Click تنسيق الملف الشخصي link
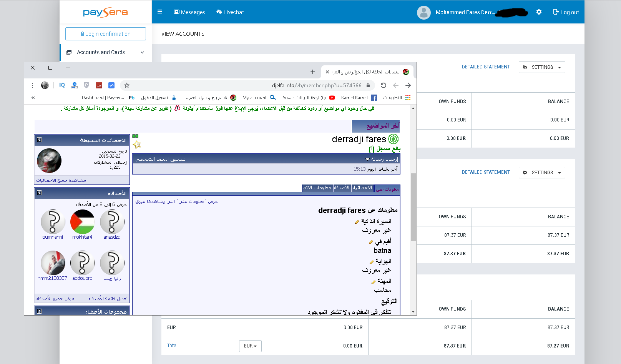Viewport: 621px width, 364px height. pyautogui.click(x=160, y=159)
